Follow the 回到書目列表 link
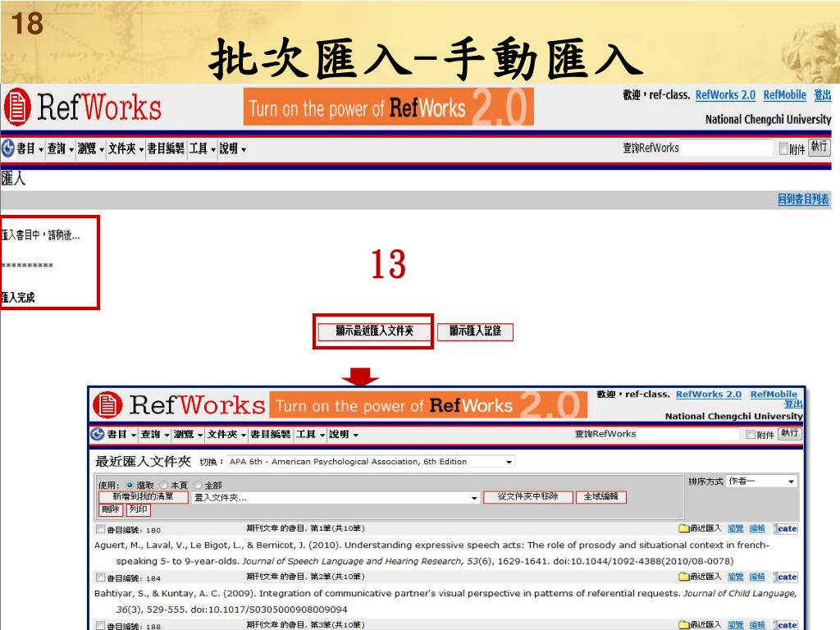Screen dimensions: 840x630 pos(803,199)
